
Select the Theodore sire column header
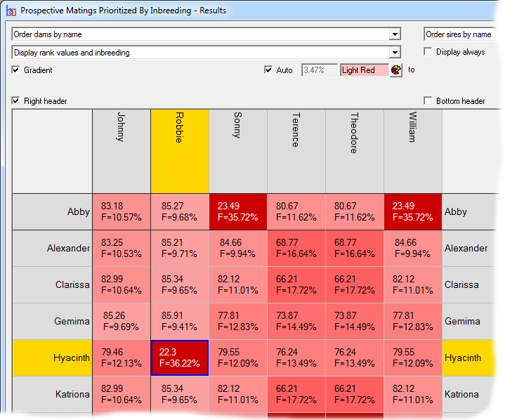pos(355,152)
